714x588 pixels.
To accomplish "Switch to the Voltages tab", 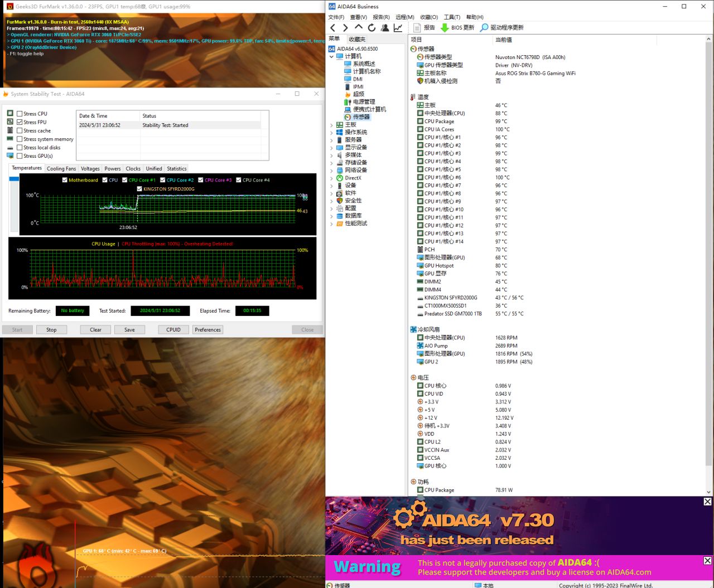I will [90, 168].
